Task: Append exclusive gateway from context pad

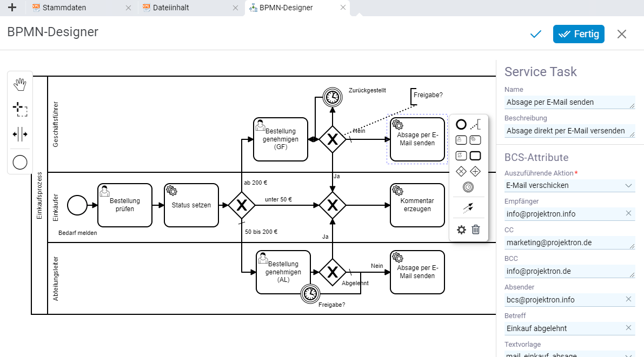Action: coord(461,172)
